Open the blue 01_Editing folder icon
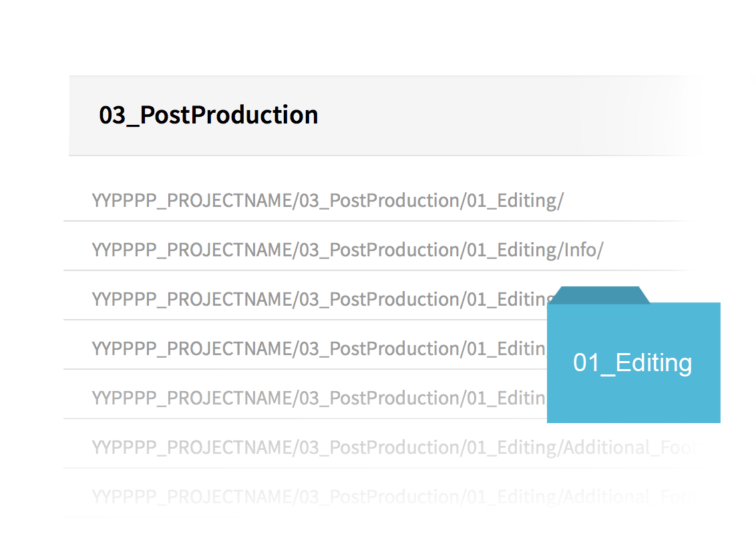 tap(634, 355)
